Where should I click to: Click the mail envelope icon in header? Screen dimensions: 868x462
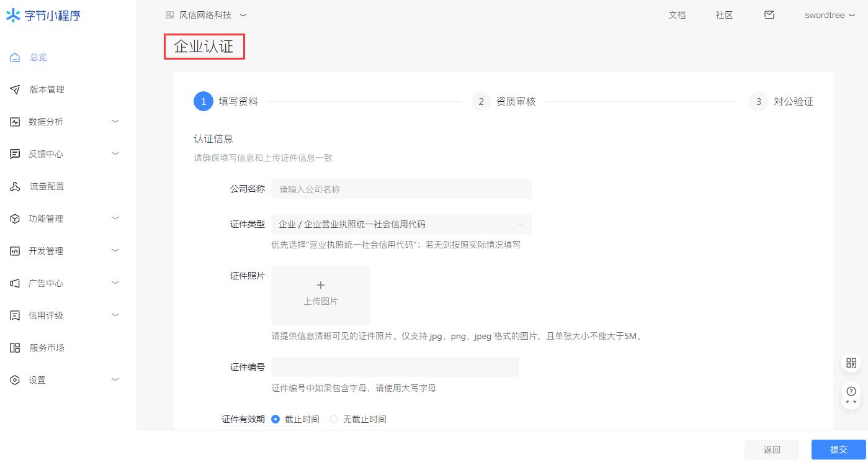point(769,15)
